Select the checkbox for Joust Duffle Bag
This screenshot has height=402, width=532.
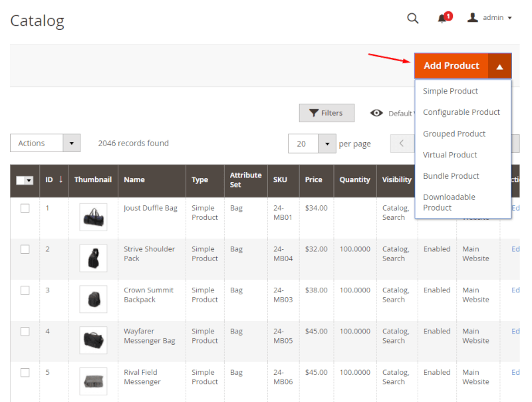[x=25, y=208]
